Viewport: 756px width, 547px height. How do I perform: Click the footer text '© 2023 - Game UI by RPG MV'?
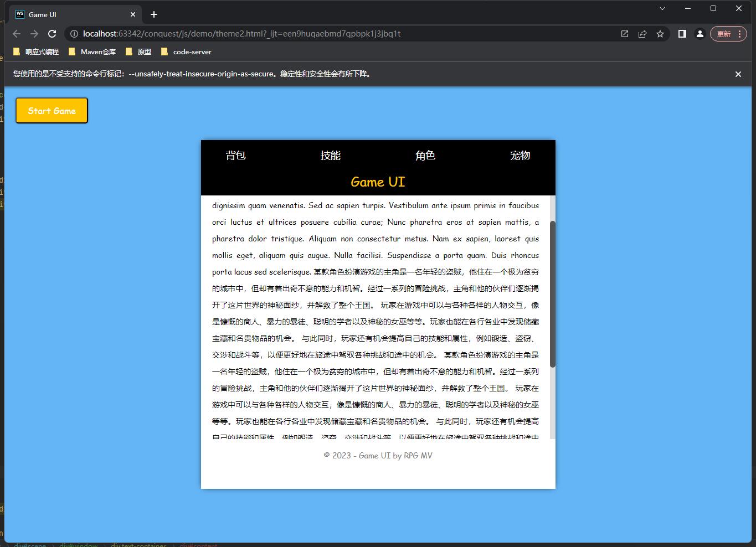click(378, 456)
